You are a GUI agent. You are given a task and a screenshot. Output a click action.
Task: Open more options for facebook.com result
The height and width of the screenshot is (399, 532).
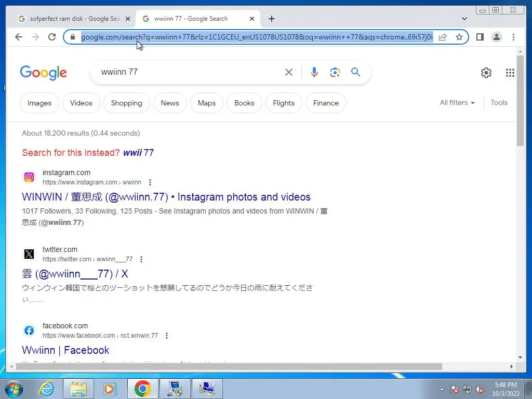tap(167, 336)
